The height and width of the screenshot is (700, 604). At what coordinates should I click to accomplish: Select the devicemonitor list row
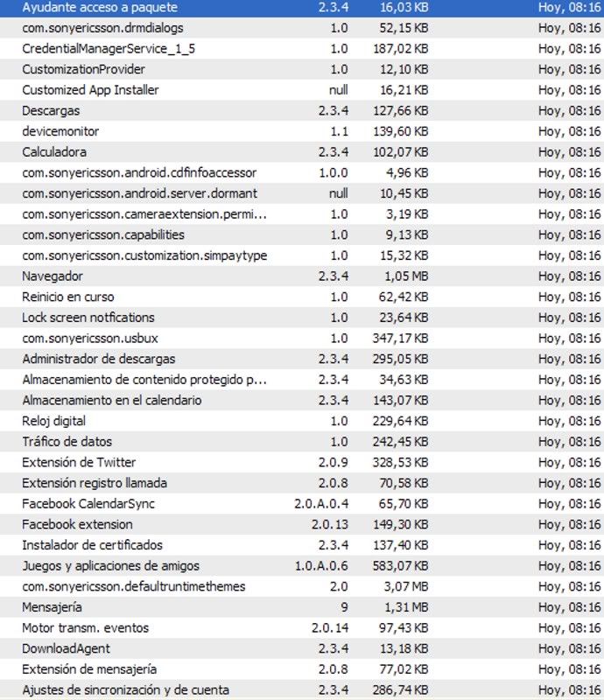coord(302,131)
